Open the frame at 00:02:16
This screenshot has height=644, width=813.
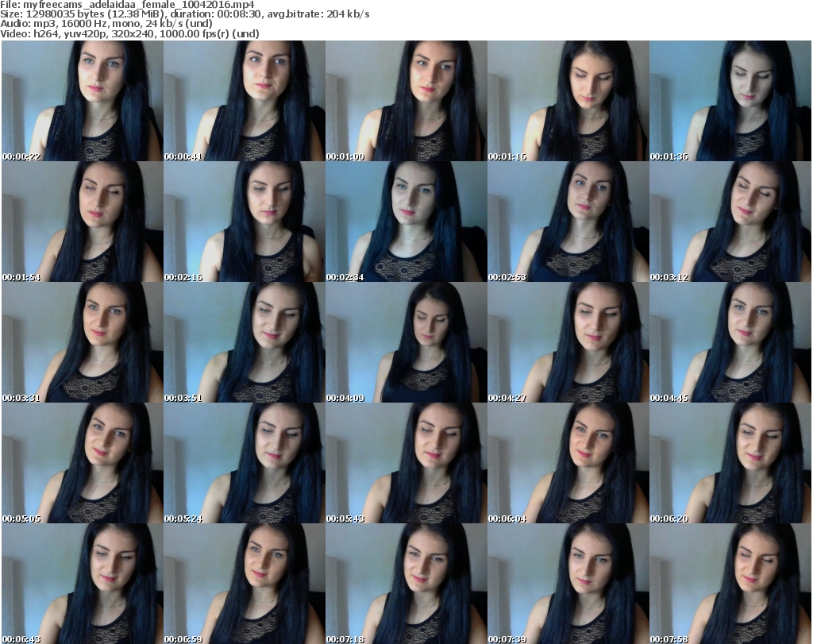tap(245, 222)
